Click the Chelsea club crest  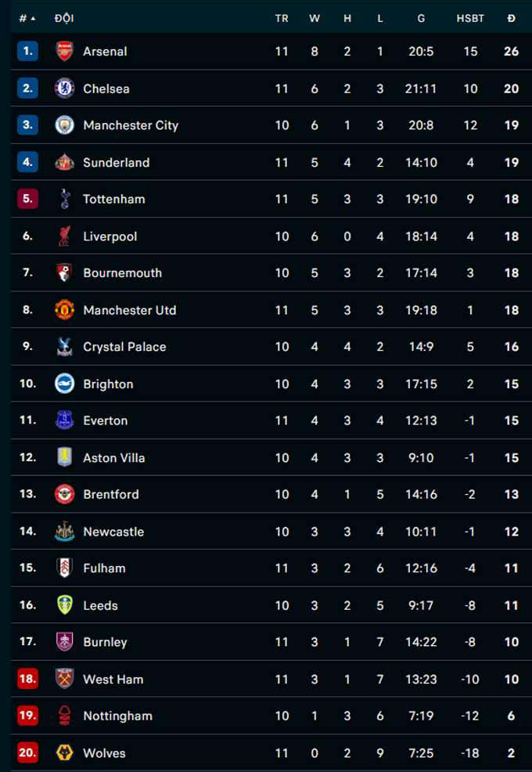[x=64, y=88]
